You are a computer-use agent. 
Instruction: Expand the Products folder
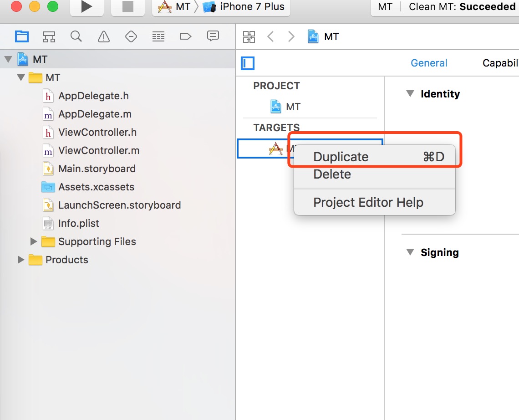point(21,260)
